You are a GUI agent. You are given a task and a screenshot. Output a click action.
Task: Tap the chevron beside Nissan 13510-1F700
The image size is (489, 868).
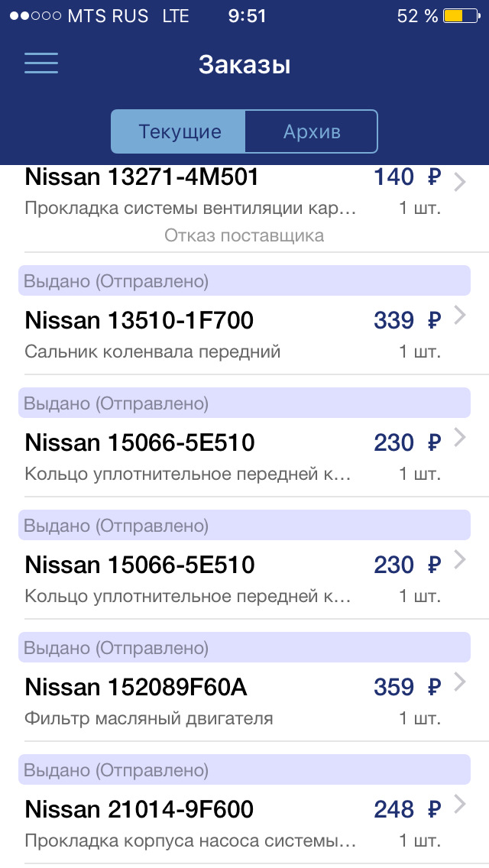point(459,314)
